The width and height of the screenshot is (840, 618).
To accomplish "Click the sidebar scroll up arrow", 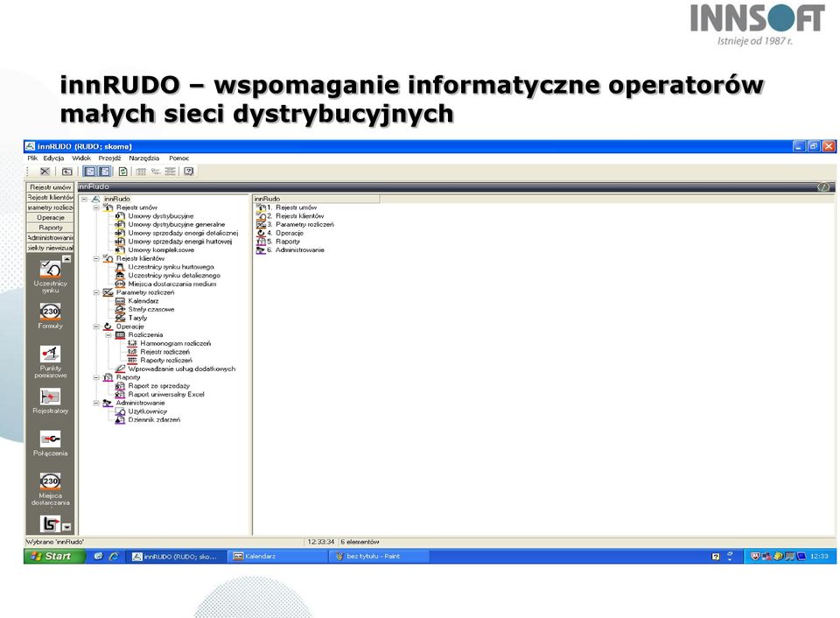I will pos(67,259).
